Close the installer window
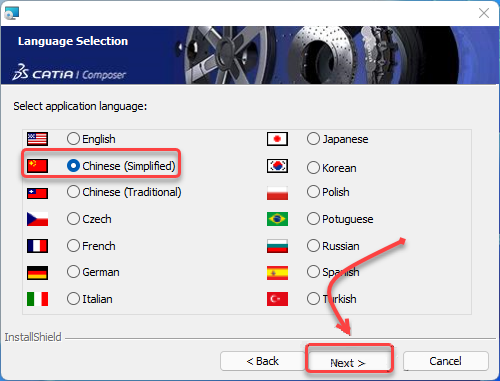Screen dimensions: 500x381 pyautogui.click(x=484, y=13)
